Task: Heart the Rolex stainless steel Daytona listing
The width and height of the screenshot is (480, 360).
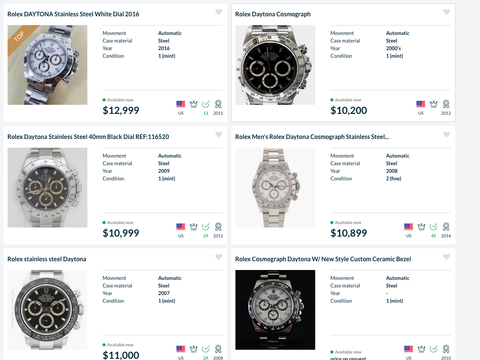Action: (x=219, y=257)
